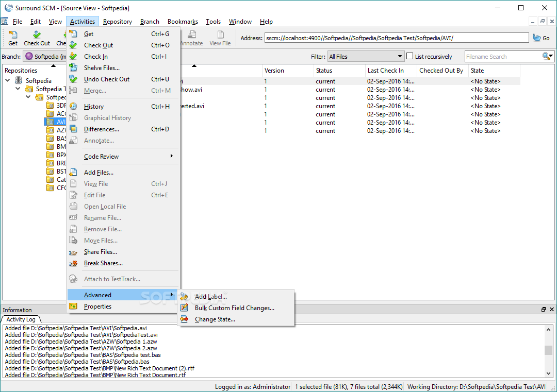Open the File menu
The height and width of the screenshot is (392, 557).
18,22
